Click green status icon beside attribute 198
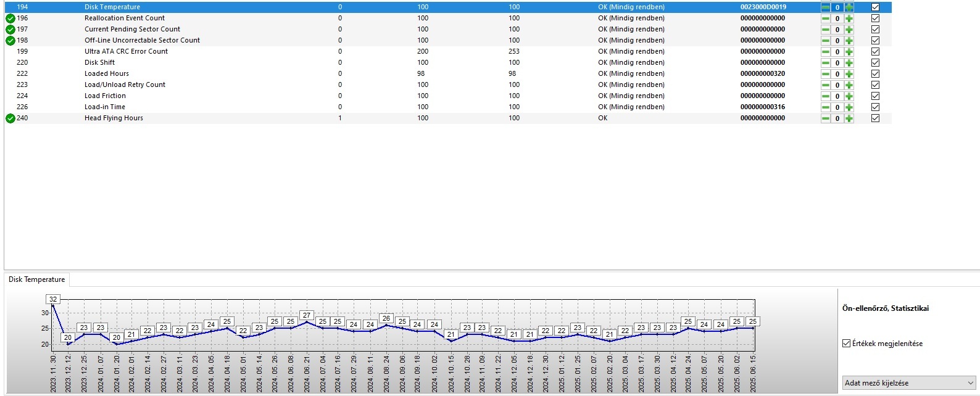The image size is (980, 396). pos(10,41)
